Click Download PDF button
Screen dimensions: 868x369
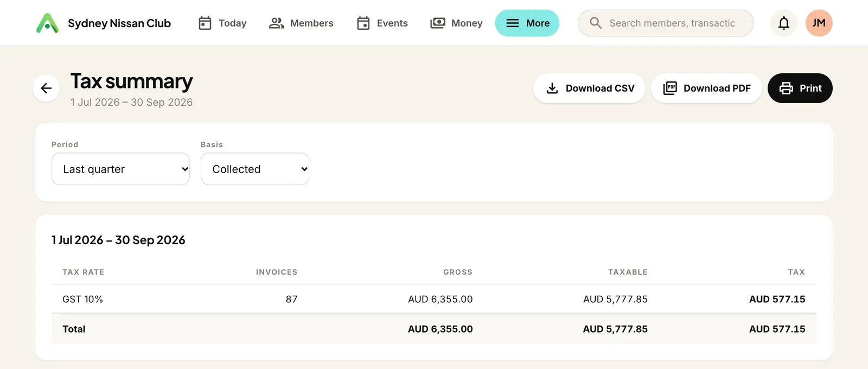(706, 88)
